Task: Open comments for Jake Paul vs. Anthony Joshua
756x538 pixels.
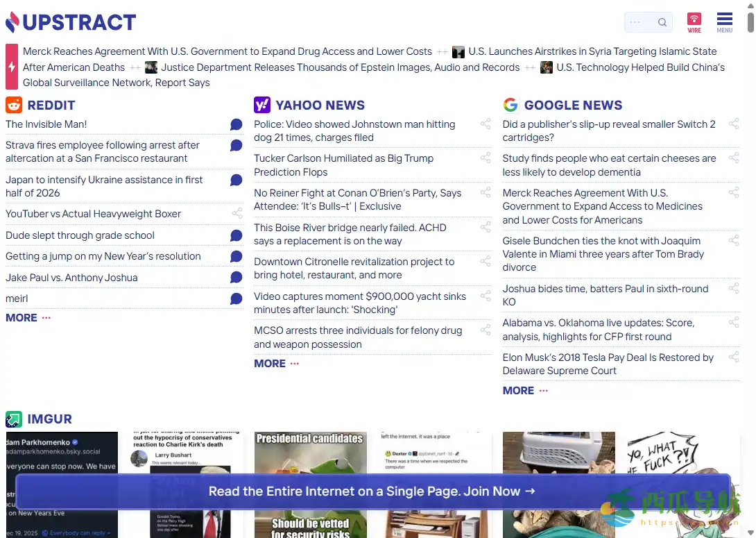Action: click(x=237, y=278)
